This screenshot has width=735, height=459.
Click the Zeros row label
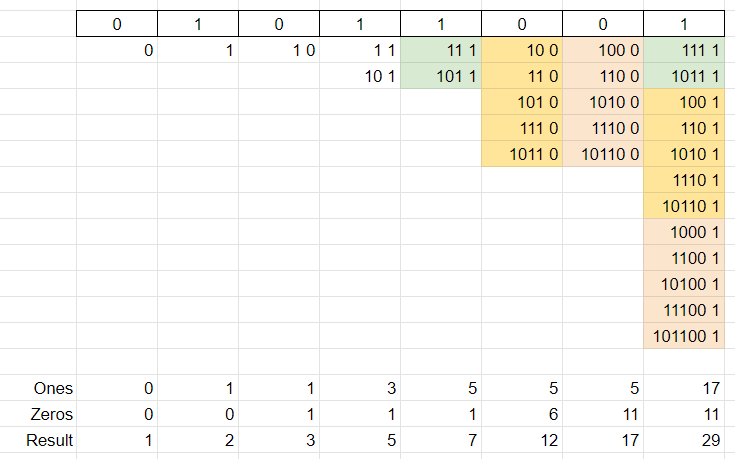[52, 414]
